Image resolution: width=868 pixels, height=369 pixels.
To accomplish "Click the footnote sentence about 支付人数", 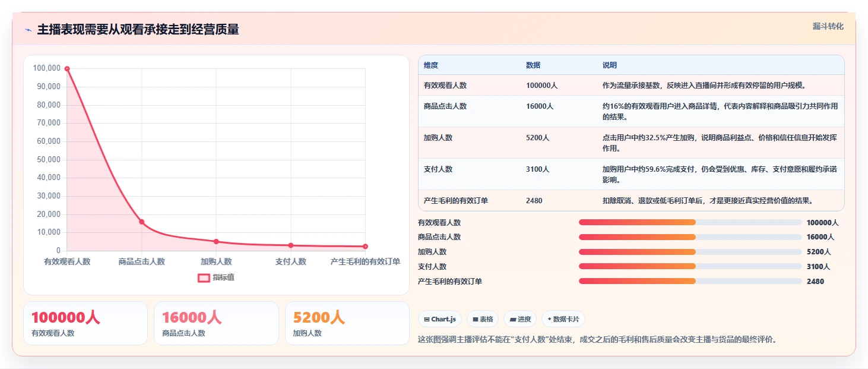I will (x=597, y=340).
